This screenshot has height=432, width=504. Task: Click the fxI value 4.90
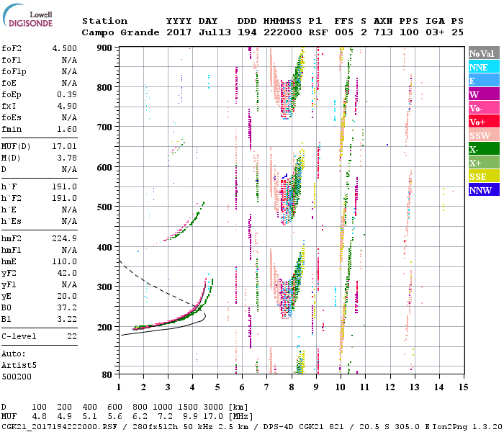pyautogui.click(x=67, y=106)
